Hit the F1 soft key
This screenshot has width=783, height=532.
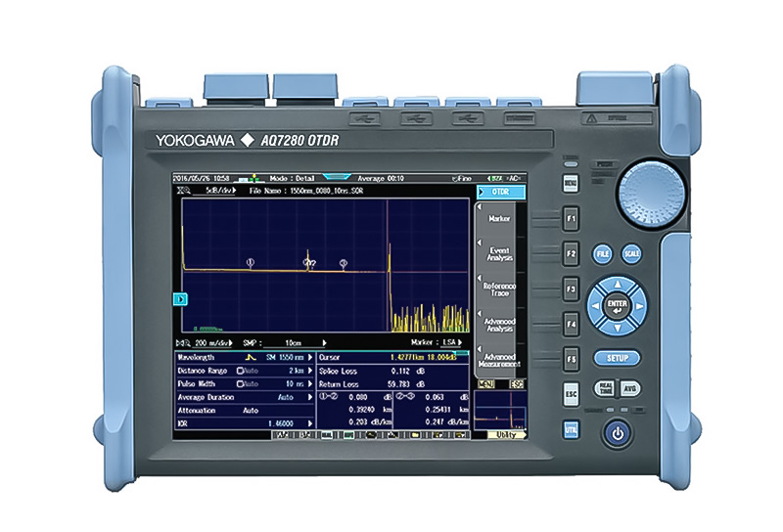(x=571, y=219)
